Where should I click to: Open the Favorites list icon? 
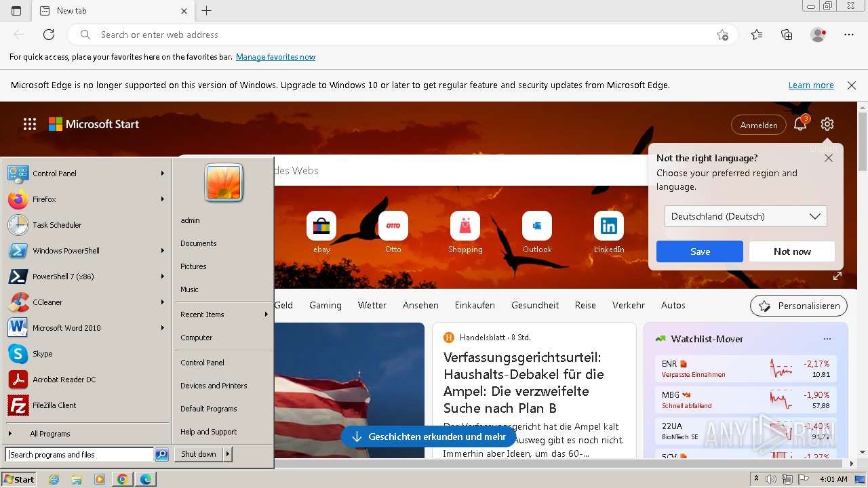click(x=757, y=35)
